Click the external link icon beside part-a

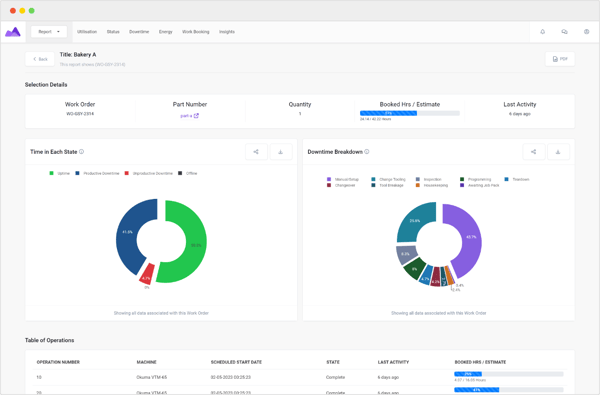[196, 116]
